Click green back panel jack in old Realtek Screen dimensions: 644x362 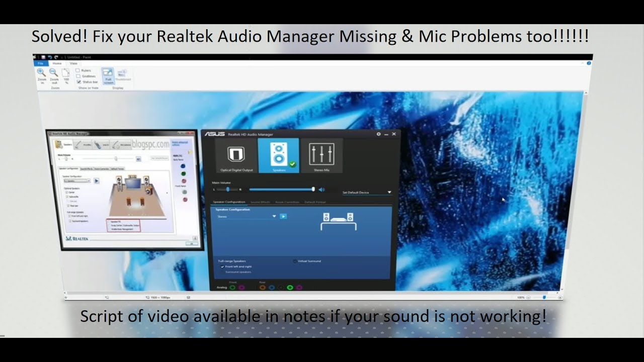pyautogui.click(x=183, y=173)
